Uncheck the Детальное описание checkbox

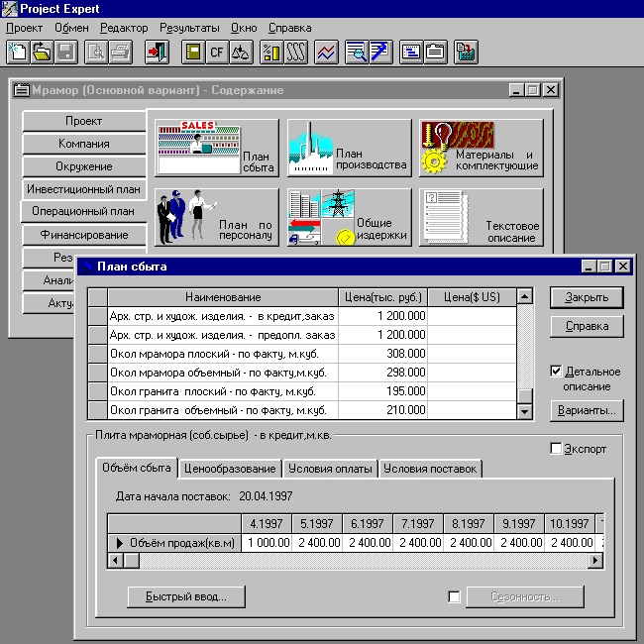pyautogui.click(x=556, y=372)
